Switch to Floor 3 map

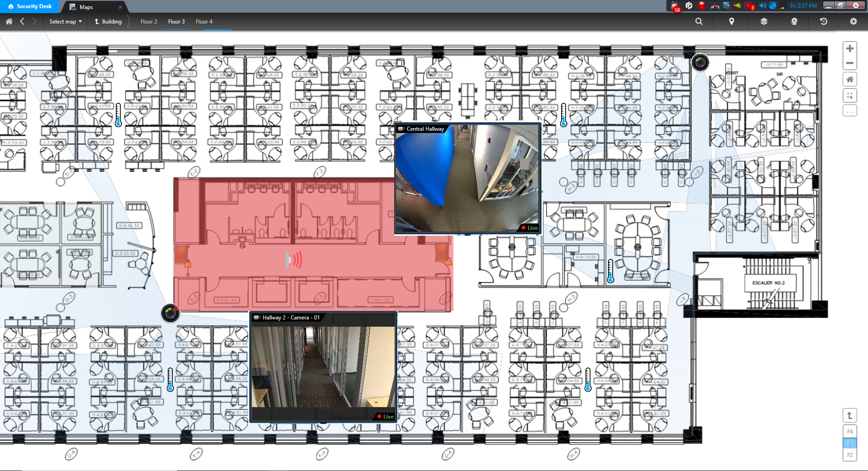point(176,21)
